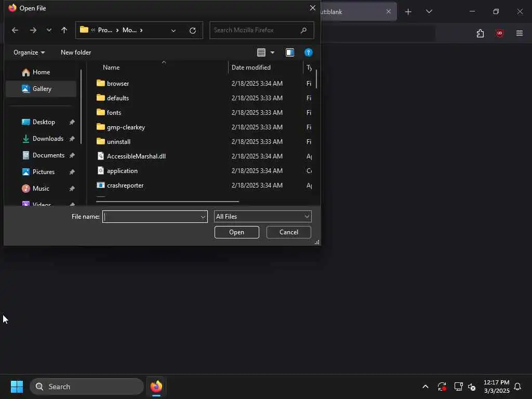Click the muted volume tray icon
The height and width of the screenshot is (399, 532).
click(472, 387)
